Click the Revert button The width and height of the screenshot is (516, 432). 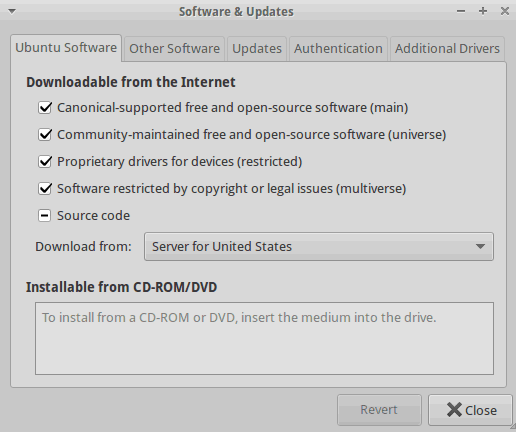[379, 410]
